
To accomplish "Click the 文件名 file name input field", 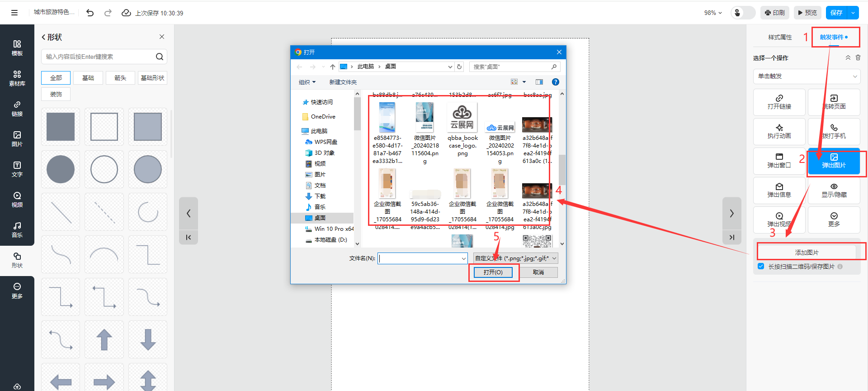I will [x=420, y=258].
